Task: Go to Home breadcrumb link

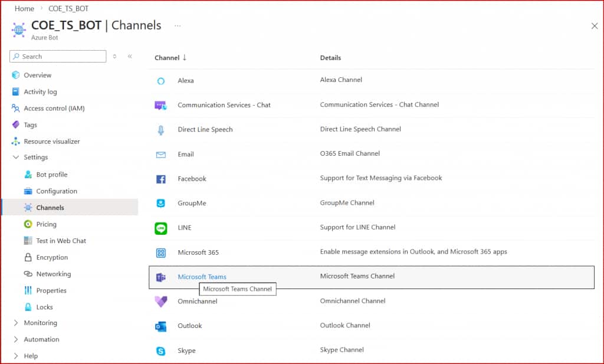Action: [24, 9]
